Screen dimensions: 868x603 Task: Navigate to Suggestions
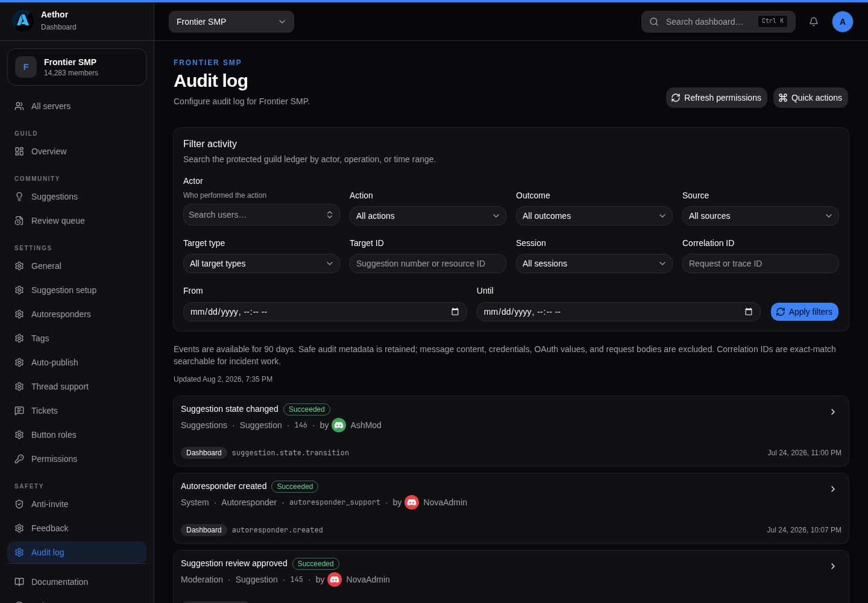coord(77,197)
